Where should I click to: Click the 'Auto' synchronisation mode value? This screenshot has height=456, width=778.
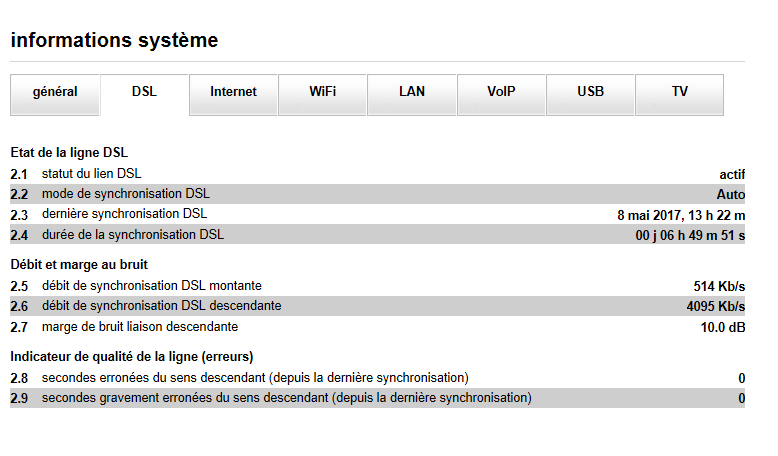731,194
